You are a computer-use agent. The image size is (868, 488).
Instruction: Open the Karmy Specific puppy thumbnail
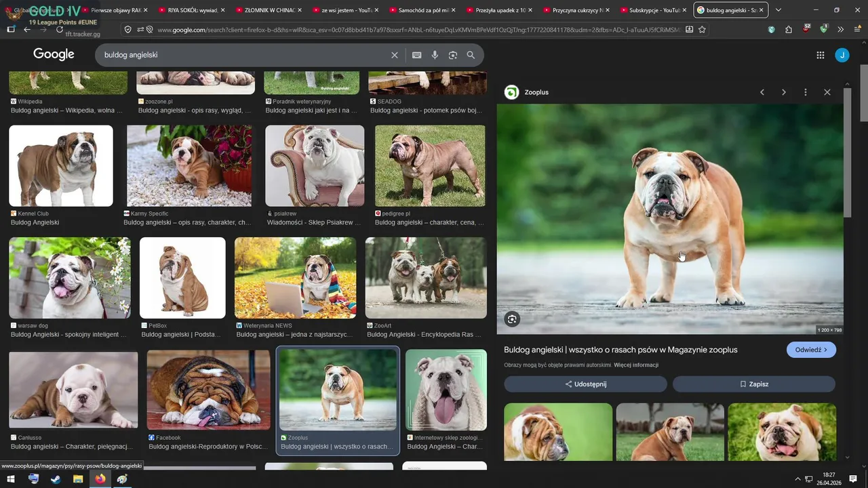tap(189, 166)
